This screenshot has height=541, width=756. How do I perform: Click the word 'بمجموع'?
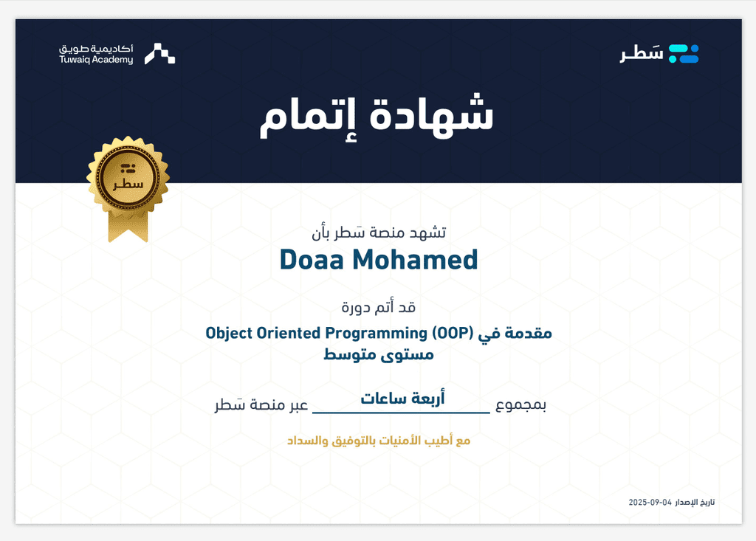click(520, 405)
